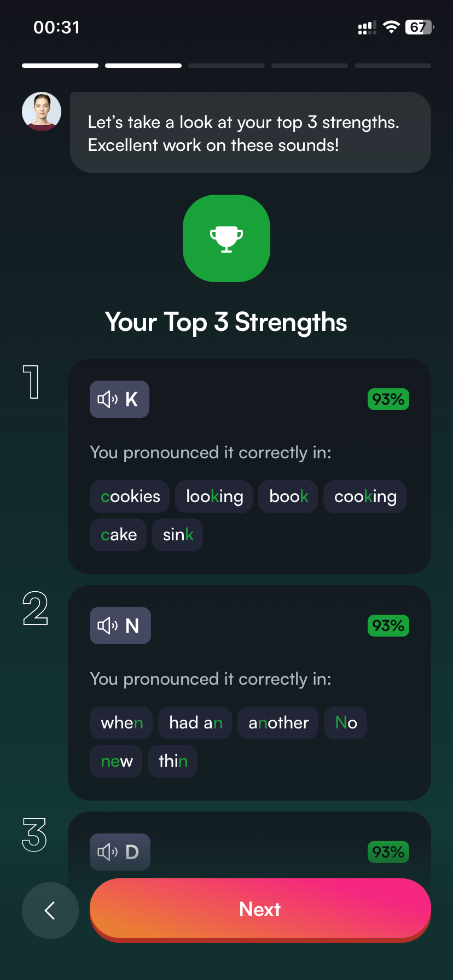The height and width of the screenshot is (980, 453).
Task: Tap the coach avatar photo
Action: [x=42, y=112]
